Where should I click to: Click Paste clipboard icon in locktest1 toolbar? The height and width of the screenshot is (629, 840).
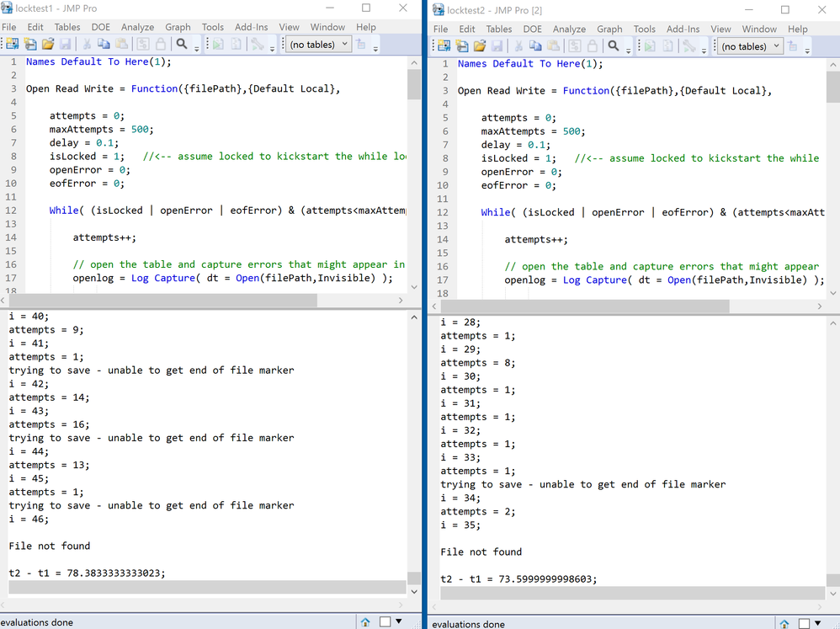coord(122,45)
